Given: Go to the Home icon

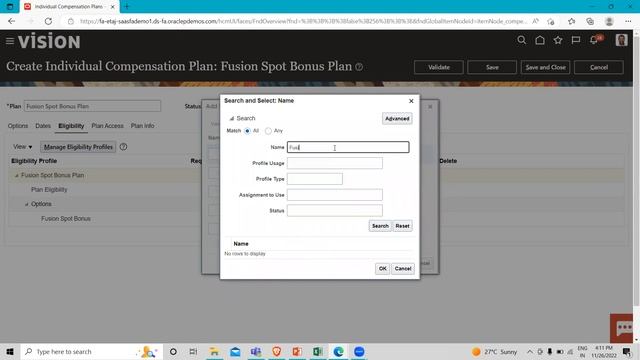Looking at the screenshot, I should click(x=540, y=40).
